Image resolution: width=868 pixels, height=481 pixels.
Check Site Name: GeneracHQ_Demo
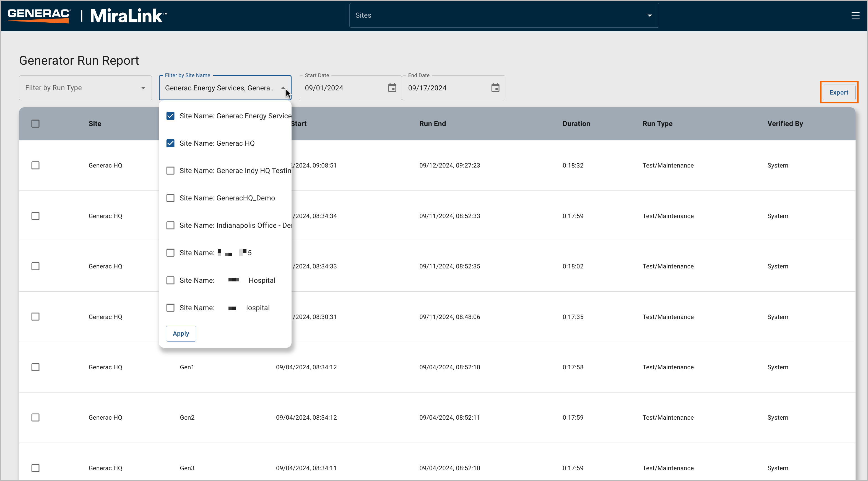[x=170, y=198]
